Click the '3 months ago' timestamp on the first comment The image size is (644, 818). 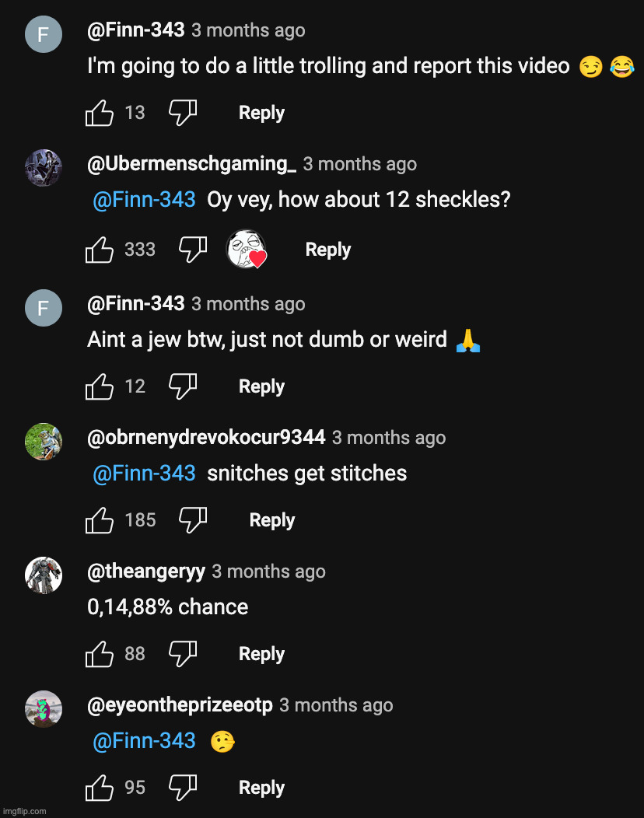(x=247, y=30)
